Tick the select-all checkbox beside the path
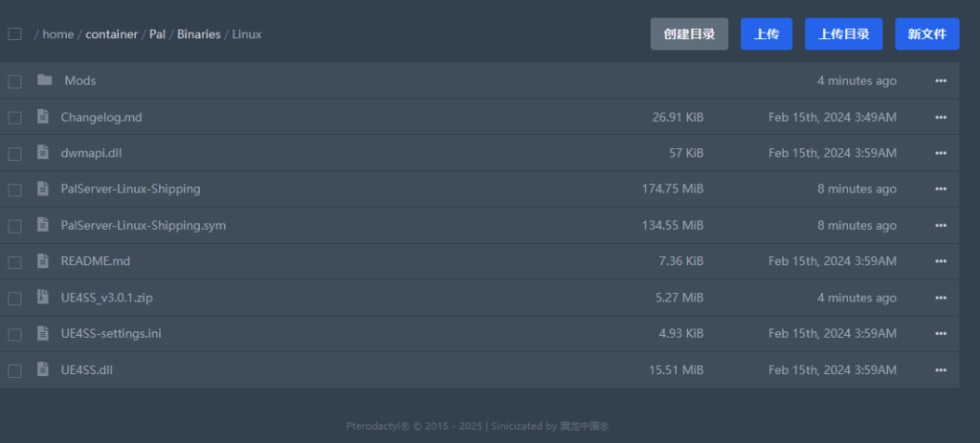Image resolution: width=980 pixels, height=443 pixels. coord(14,34)
